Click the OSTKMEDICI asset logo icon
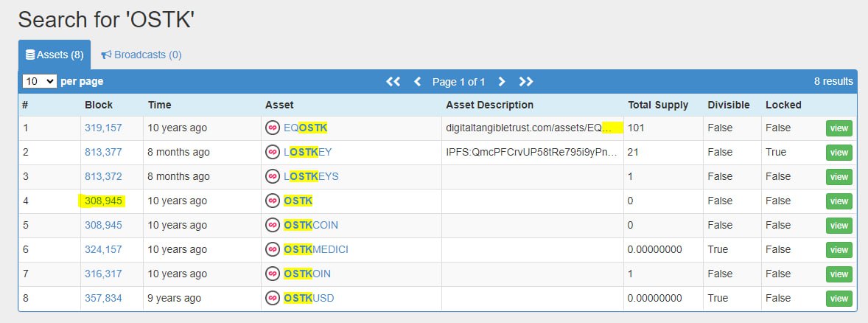The height and width of the screenshot is (323, 868). 273,250
